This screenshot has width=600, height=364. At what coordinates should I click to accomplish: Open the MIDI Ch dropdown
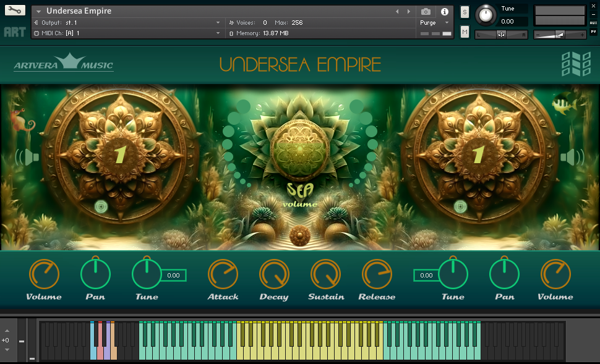(x=218, y=33)
